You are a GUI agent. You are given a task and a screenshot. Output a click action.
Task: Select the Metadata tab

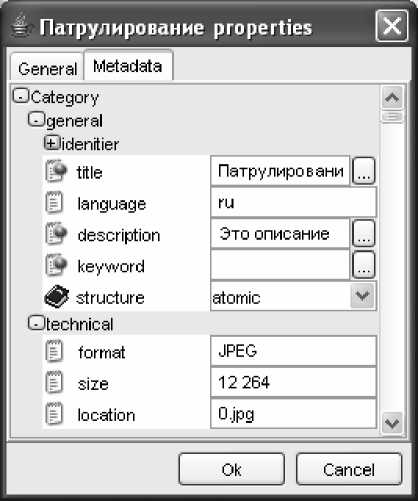click(128, 66)
